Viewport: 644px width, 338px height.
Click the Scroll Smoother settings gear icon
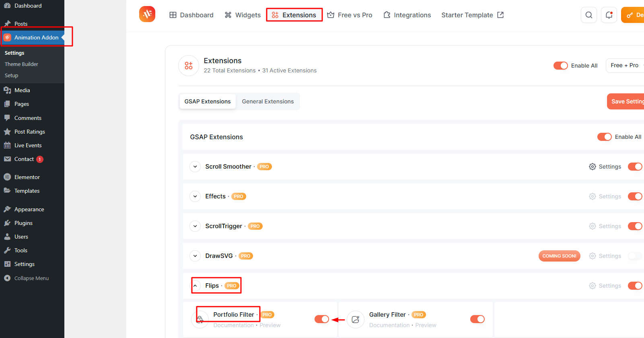tap(593, 167)
